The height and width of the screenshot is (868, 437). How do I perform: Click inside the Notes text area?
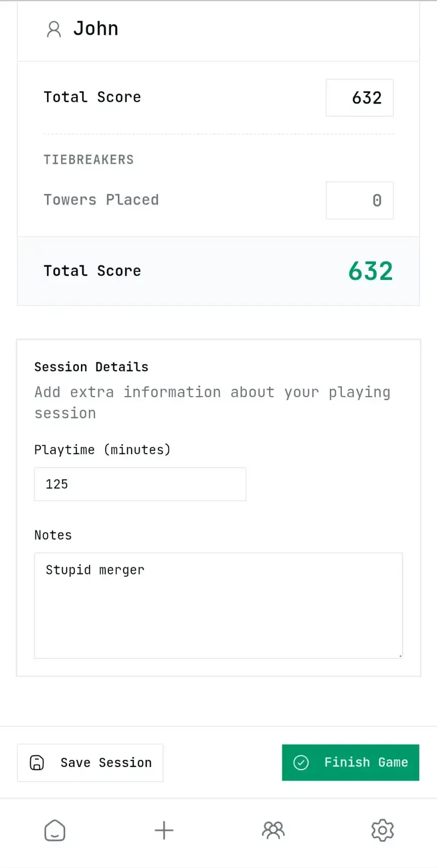point(217,606)
